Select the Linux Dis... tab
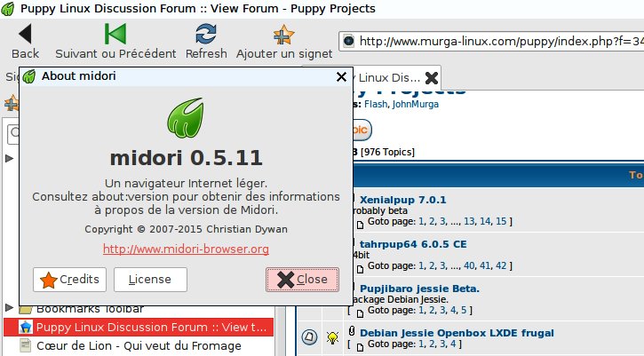 coord(388,77)
